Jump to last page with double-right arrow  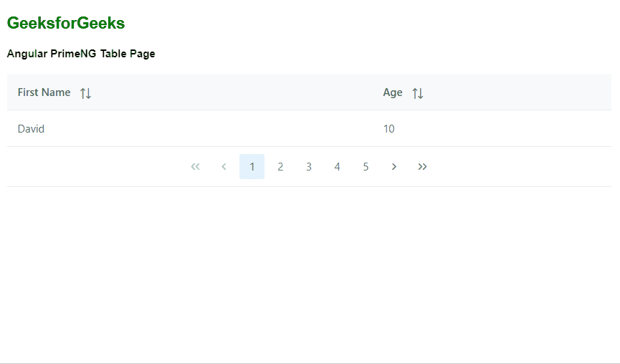pos(423,167)
